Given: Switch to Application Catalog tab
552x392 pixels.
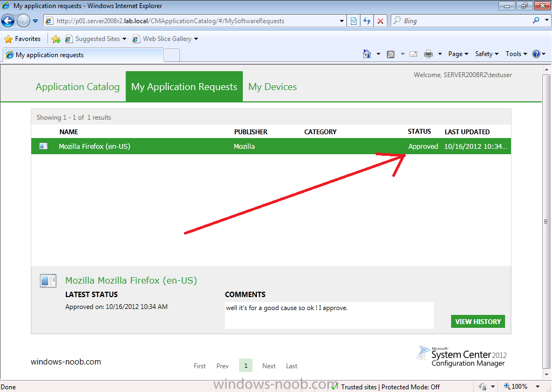Looking at the screenshot, I should [78, 87].
